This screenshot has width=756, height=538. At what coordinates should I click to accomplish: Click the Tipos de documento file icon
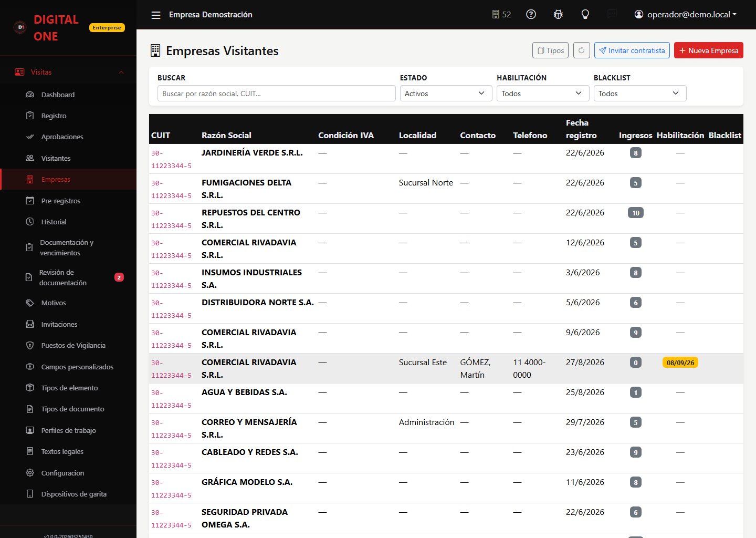(30, 409)
